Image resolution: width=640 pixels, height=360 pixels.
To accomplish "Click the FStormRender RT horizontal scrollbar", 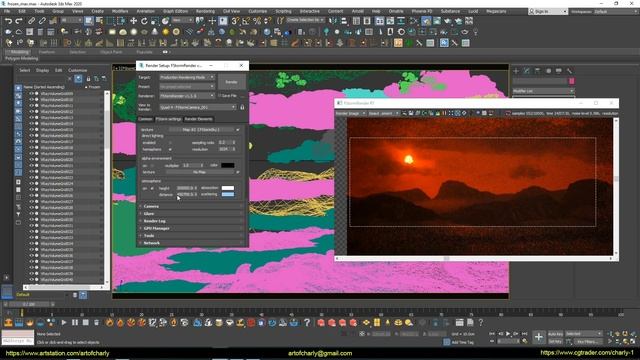I will pyautogui.click(x=473, y=258).
